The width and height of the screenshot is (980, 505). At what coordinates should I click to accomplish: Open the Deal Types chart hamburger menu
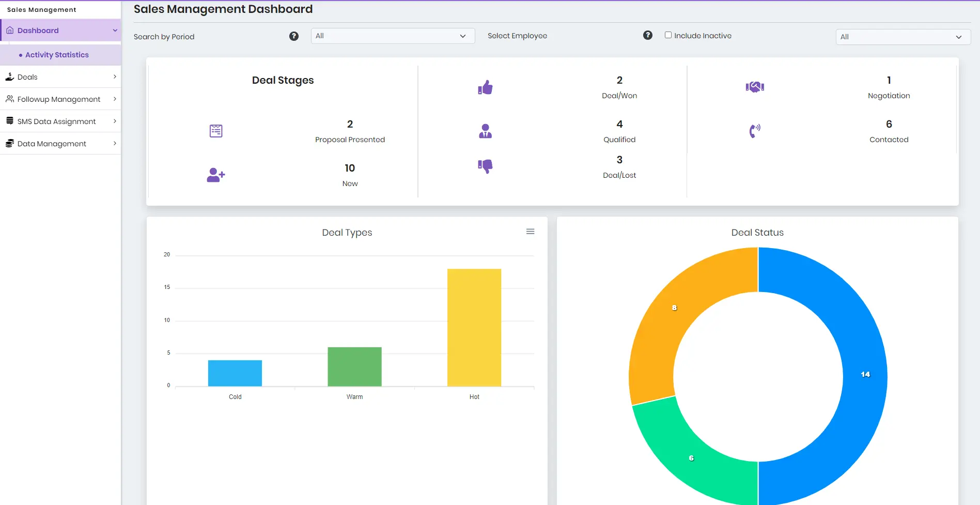[530, 232]
